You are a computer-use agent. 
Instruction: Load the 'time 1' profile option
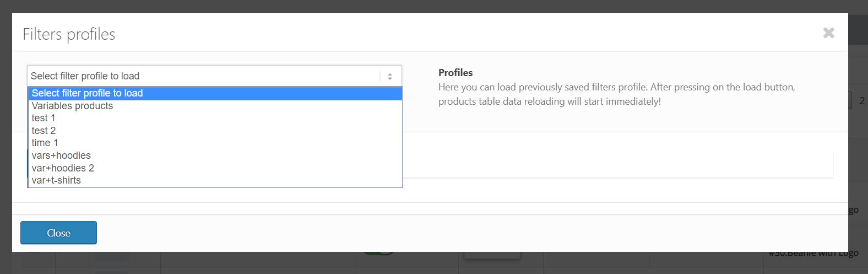pos(45,143)
